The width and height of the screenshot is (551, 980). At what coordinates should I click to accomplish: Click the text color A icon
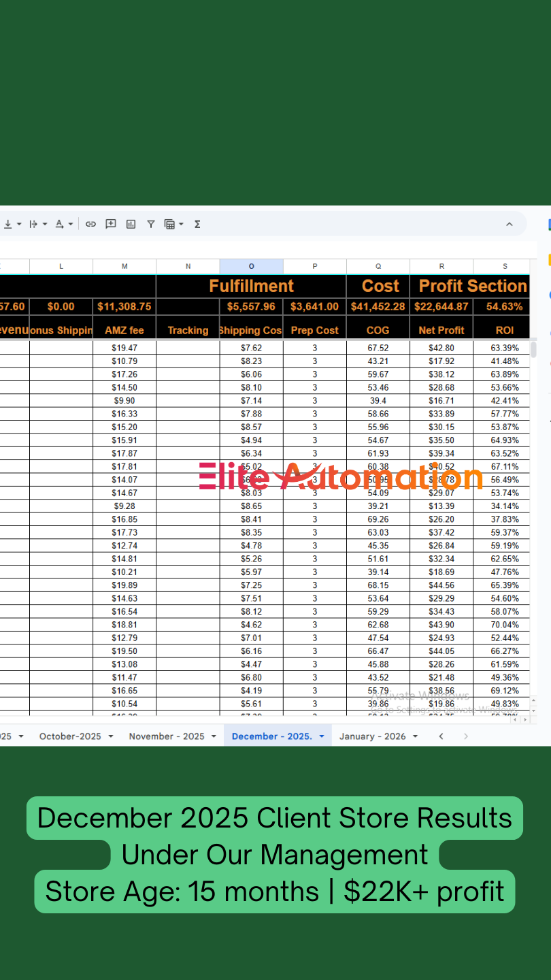(x=60, y=224)
